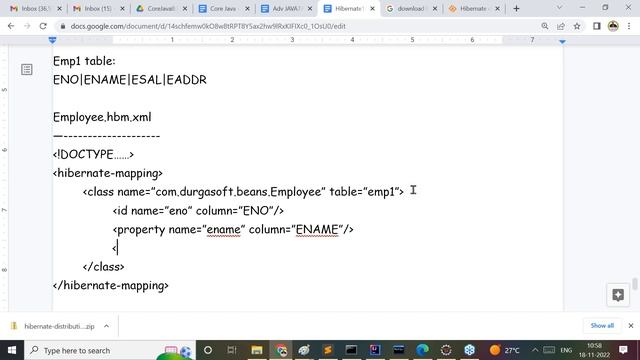Click the Cortana circle on the taskbar

(208, 350)
